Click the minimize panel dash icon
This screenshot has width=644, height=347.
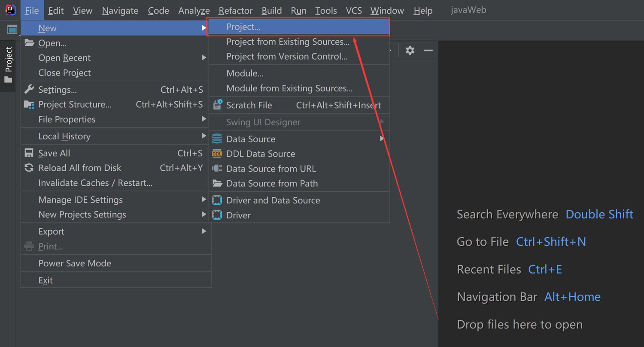coord(428,50)
